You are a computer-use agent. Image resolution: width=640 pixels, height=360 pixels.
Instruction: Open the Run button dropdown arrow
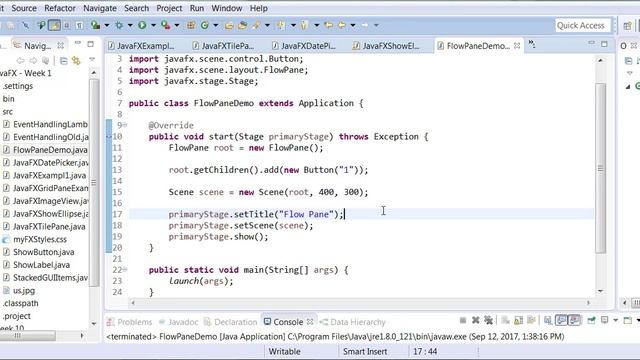(x=153, y=25)
